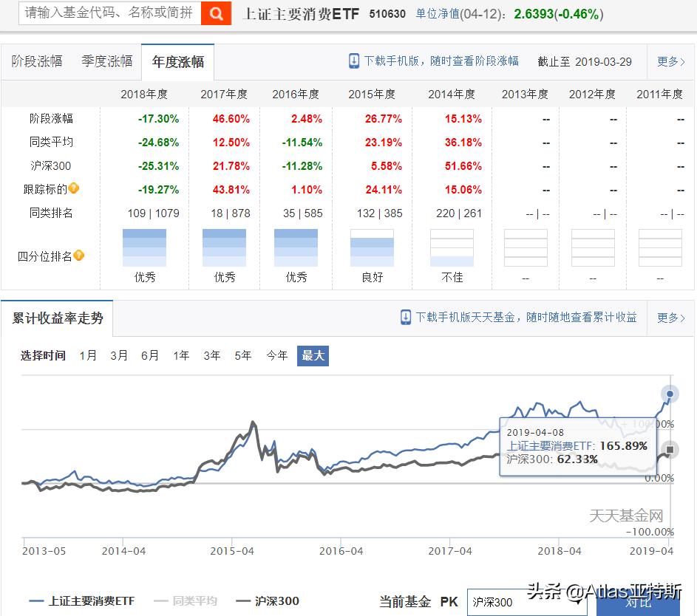Click the download icon in 累计收益率走势 header bar
The image size is (697, 616).
pos(406,317)
